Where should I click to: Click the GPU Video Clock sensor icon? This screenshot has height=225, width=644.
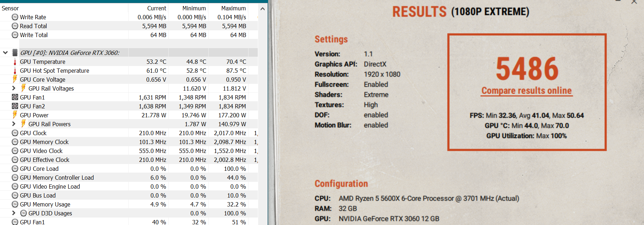point(15,151)
